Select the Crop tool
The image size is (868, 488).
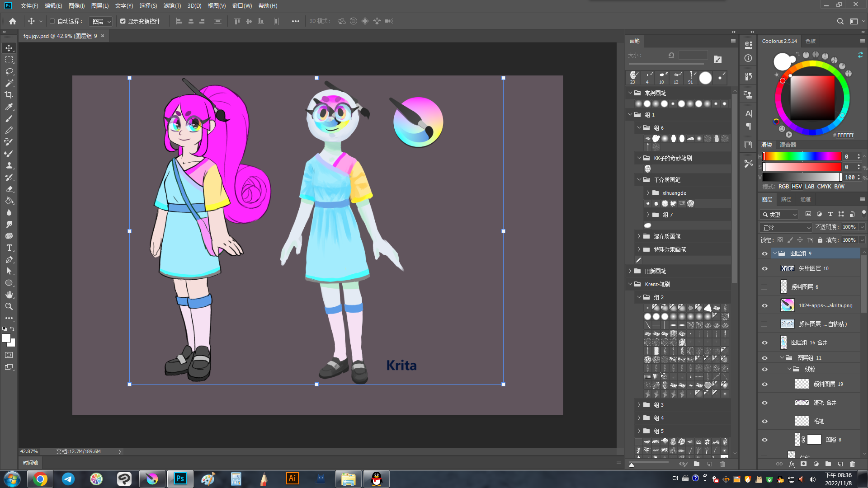(9, 95)
